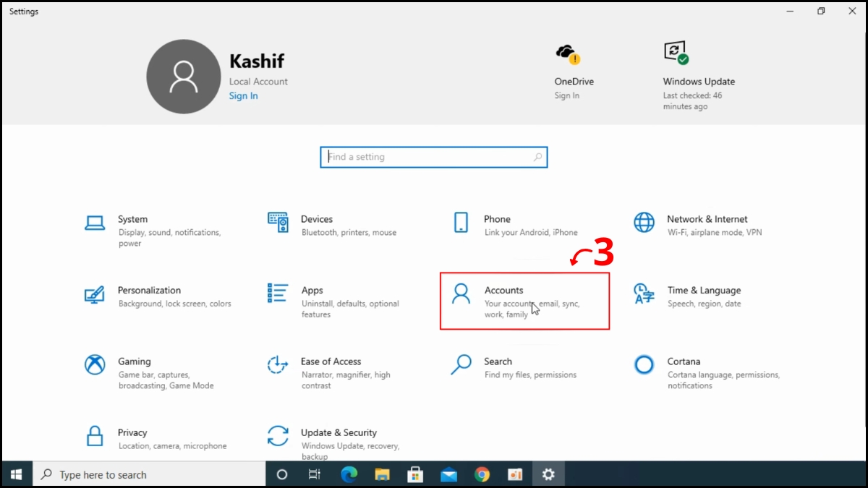Open Phone settings to link Android or iPhone
This screenshot has height=488, width=868.
click(x=497, y=219)
